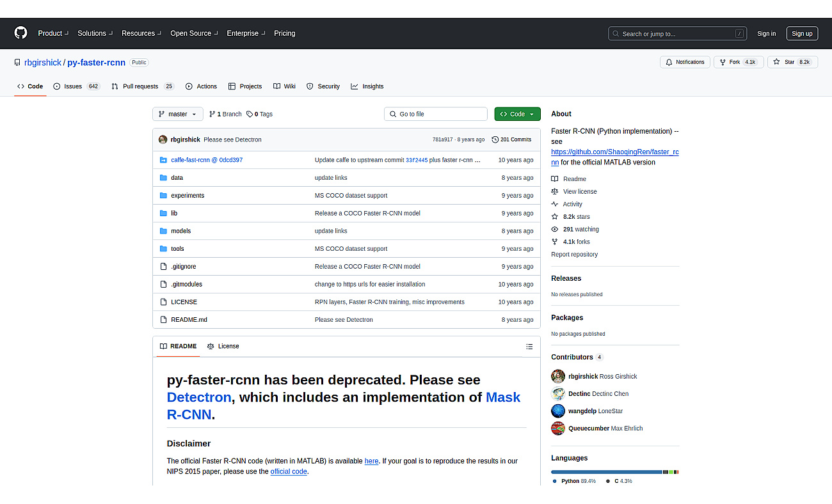Click rbgirshick avatar in commit header

click(163, 139)
